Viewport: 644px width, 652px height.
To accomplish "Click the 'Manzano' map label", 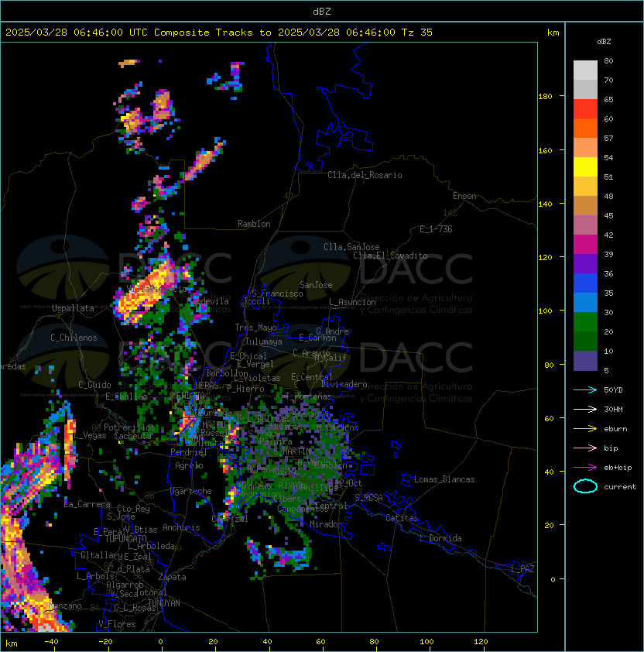I will [65, 606].
